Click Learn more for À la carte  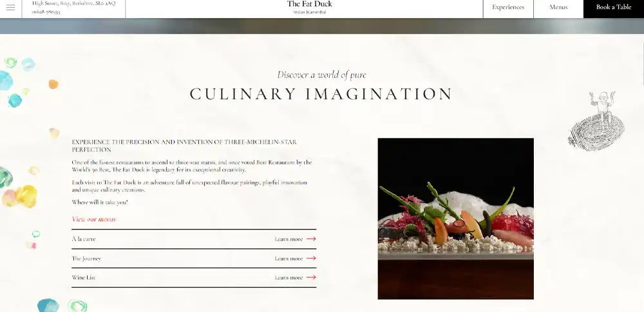pos(289,239)
